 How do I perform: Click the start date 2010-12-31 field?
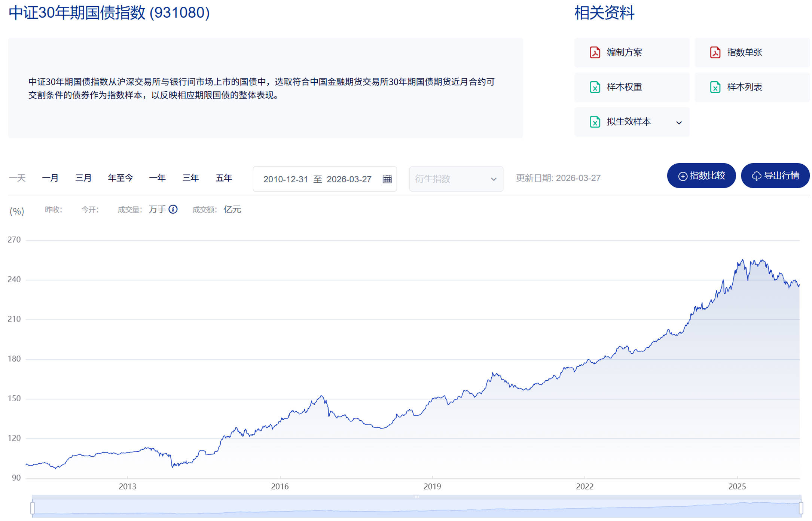(285, 179)
